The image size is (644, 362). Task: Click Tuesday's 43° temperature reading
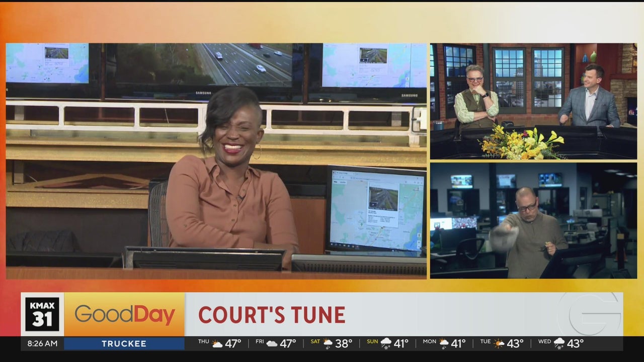pos(515,344)
